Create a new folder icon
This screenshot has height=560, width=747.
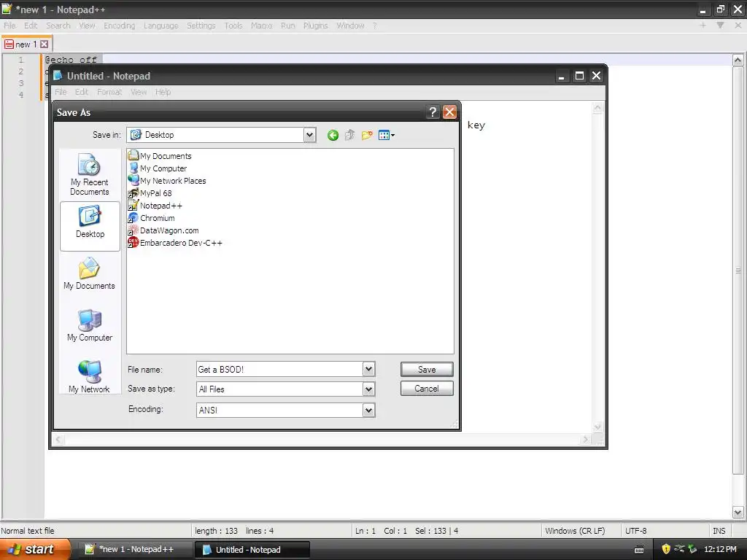(367, 135)
